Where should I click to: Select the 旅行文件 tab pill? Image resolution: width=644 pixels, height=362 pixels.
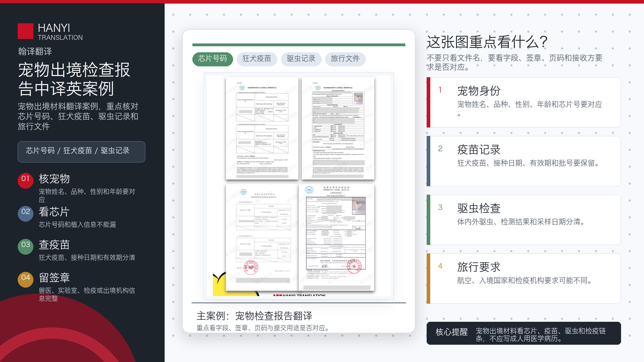pos(345,59)
